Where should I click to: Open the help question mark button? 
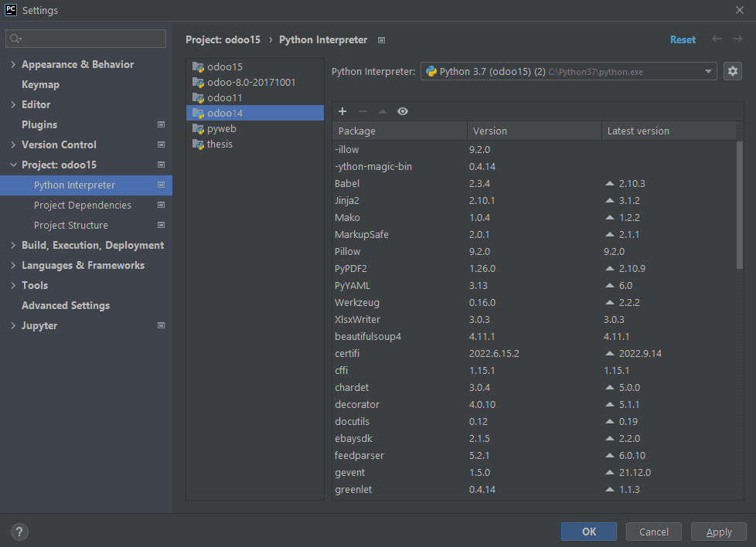(x=19, y=532)
